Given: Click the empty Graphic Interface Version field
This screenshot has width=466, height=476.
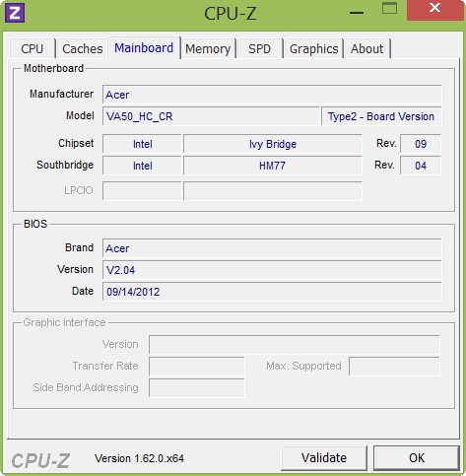Looking at the screenshot, I should click(295, 344).
